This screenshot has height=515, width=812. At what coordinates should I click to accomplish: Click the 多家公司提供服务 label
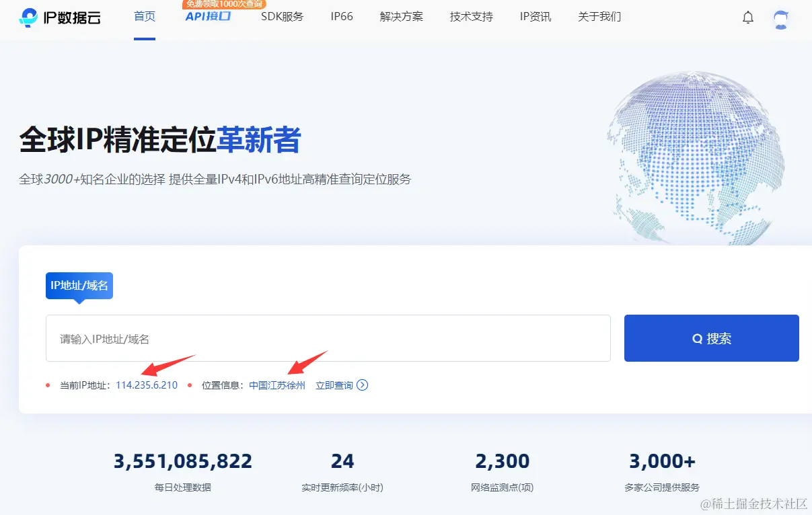click(663, 487)
